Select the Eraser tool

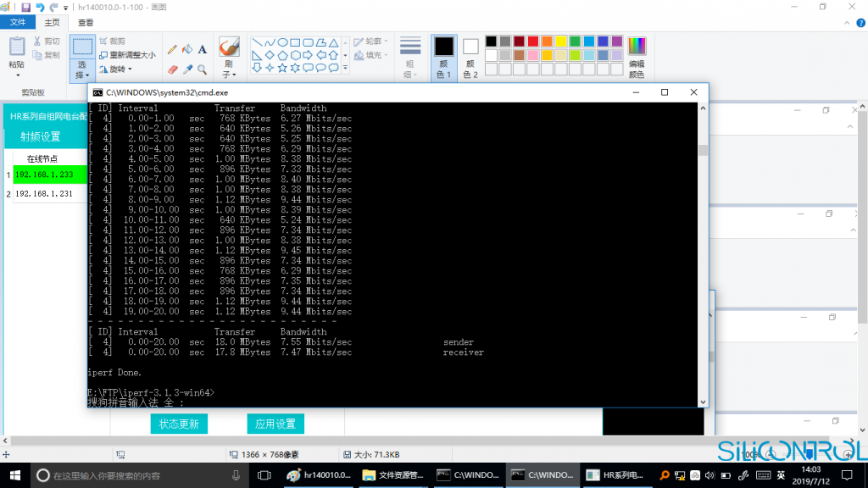point(172,69)
